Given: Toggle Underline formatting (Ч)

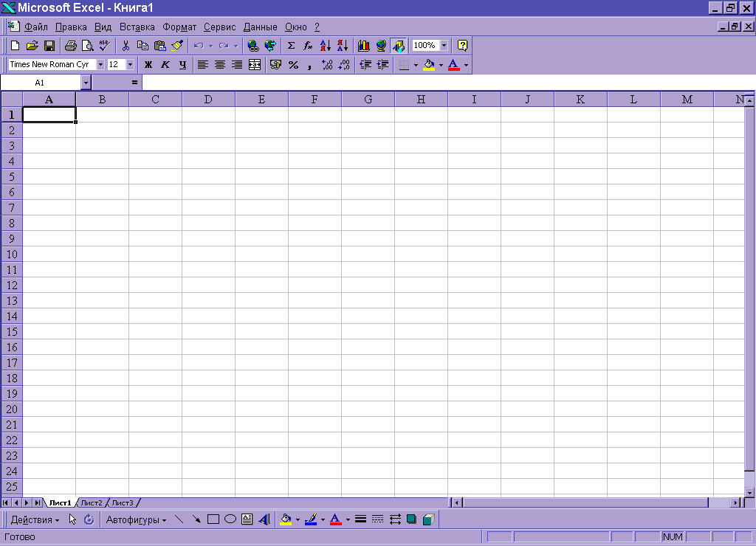Looking at the screenshot, I should 182,65.
